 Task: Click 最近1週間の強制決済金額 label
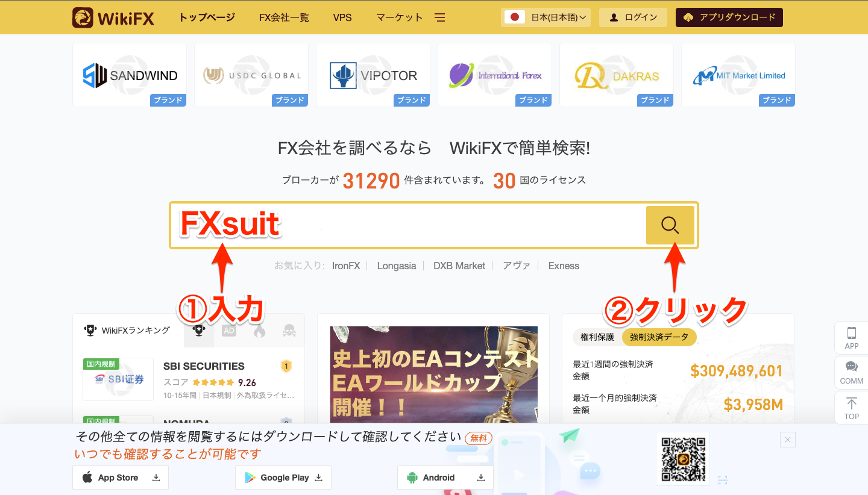pyautogui.click(x=613, y=370)
